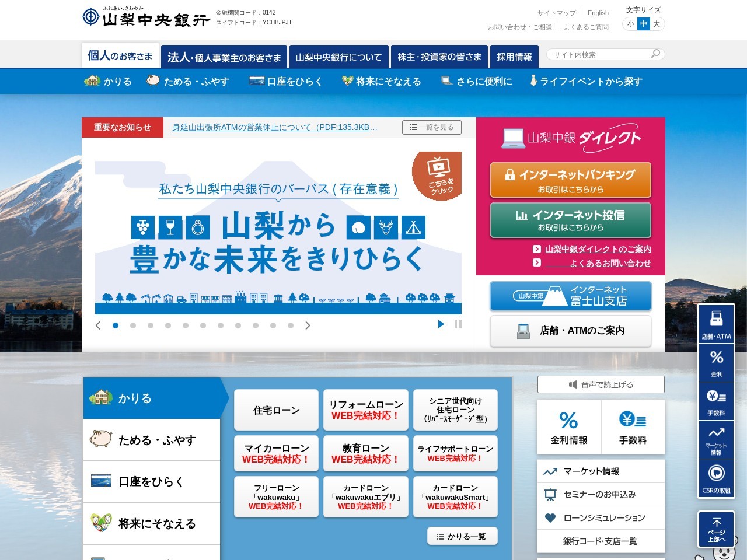Click the フリーローン wakuwaku button
This screenshot has height=560, width=747.
277,497
